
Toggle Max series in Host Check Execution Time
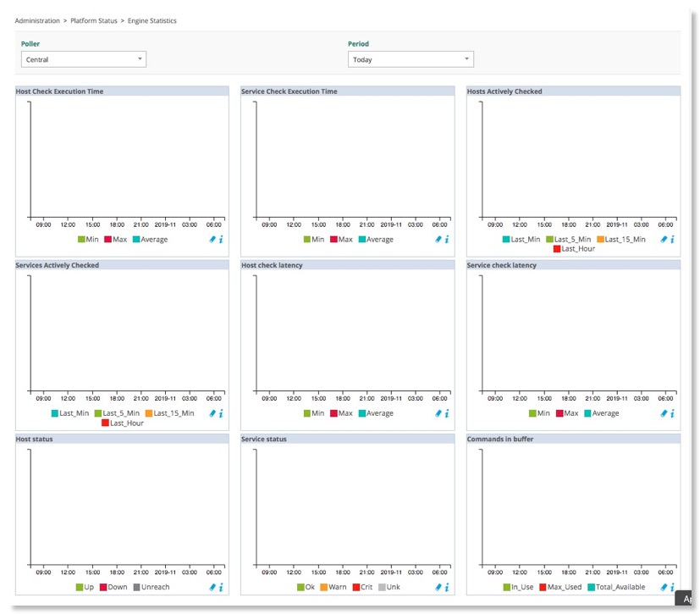tap(113, 240)
